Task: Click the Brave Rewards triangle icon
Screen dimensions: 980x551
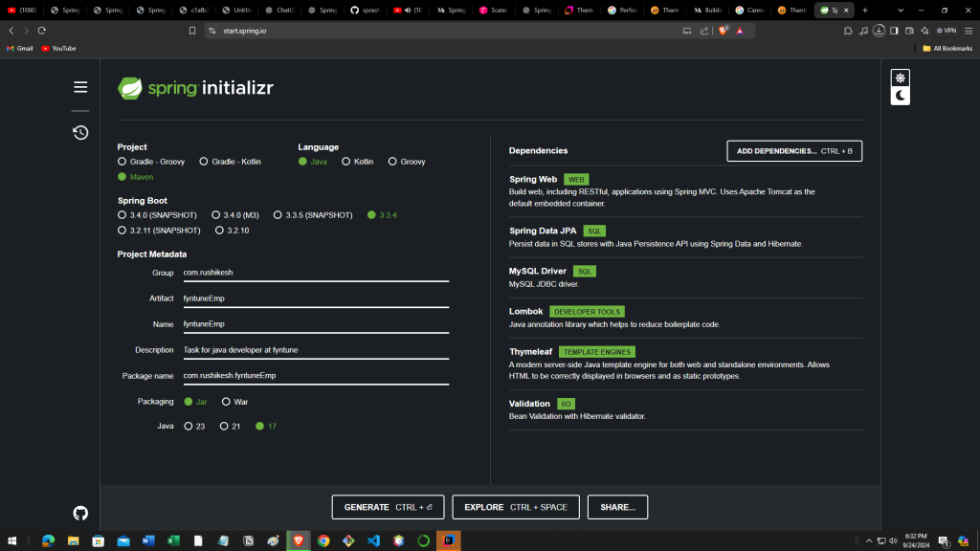Action: [x=740, y=31]
